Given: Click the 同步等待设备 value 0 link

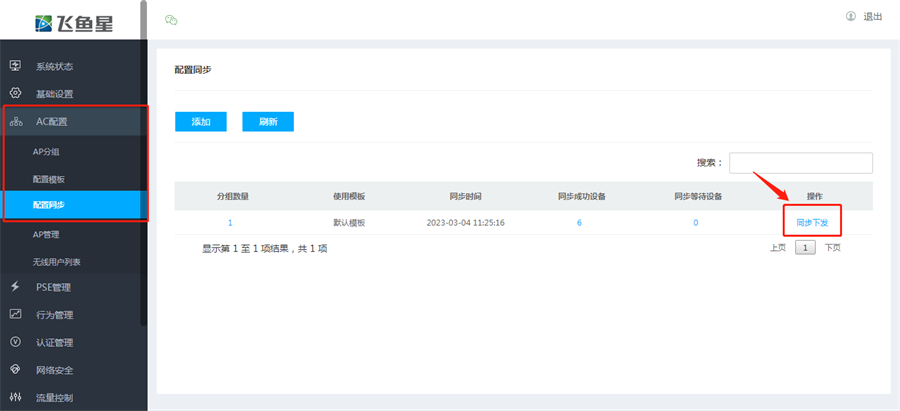Looking at the screenshot, I should tap(696, 223).
